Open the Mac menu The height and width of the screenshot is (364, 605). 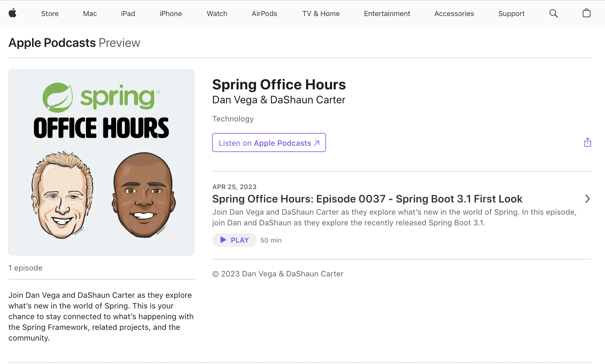click(x=90, y=14)
